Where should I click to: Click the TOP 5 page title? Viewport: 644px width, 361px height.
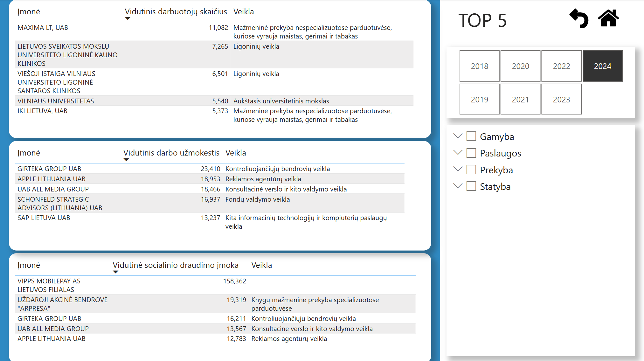(482, 20)
